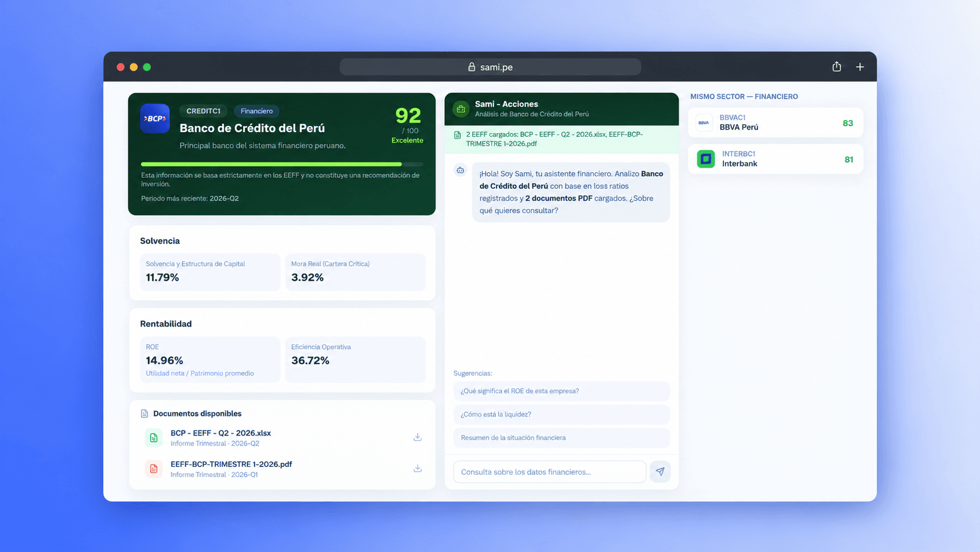Click Informe Trimestral · 2026-Q1 subtitle
980x552 pixels.
(214, 475)
